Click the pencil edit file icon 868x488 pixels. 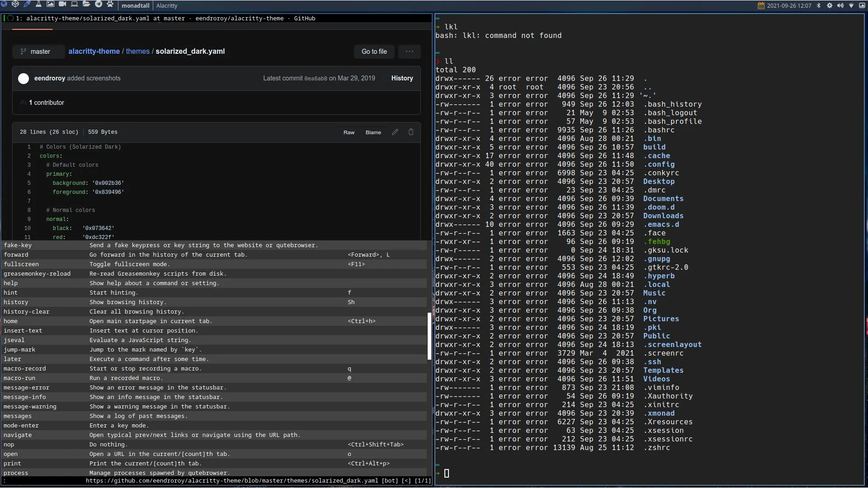(395, 132)
